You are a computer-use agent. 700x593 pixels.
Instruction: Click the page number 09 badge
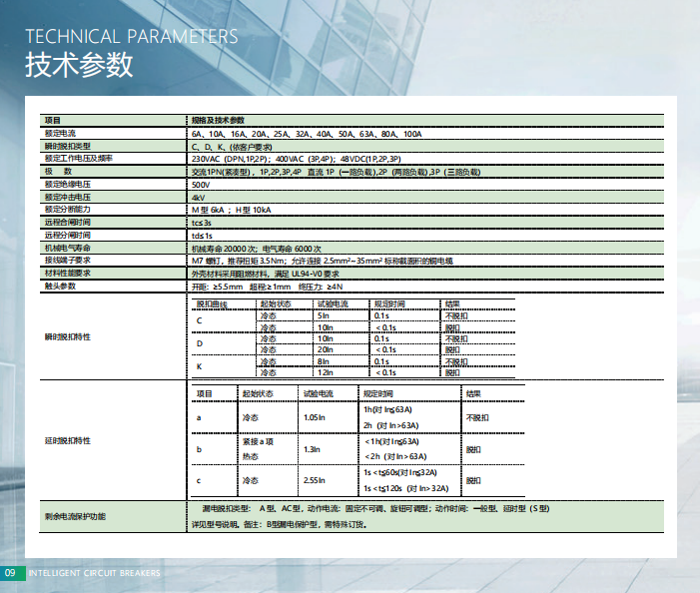11,573
